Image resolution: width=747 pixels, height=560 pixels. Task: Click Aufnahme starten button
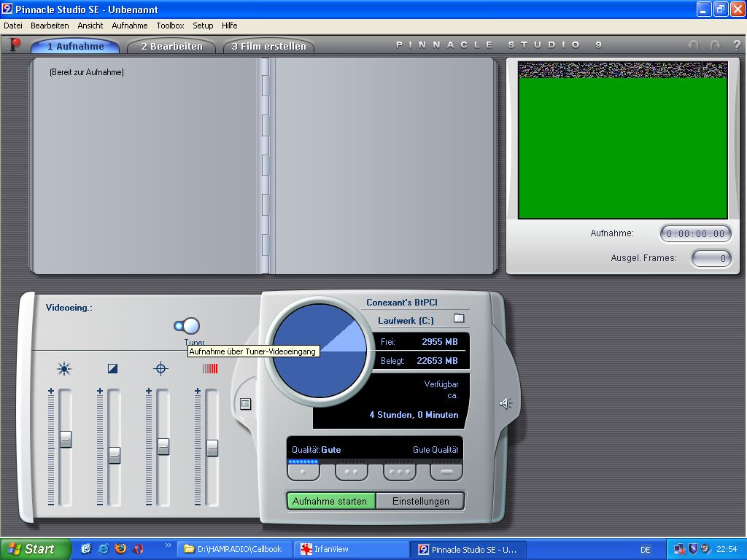click(x=330, y=502)
